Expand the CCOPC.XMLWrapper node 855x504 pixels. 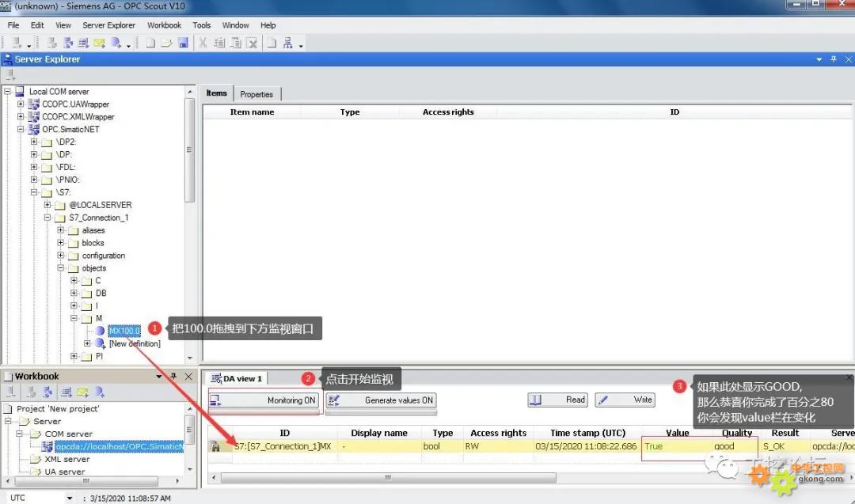pyautogui.click(x=21, y=116)
